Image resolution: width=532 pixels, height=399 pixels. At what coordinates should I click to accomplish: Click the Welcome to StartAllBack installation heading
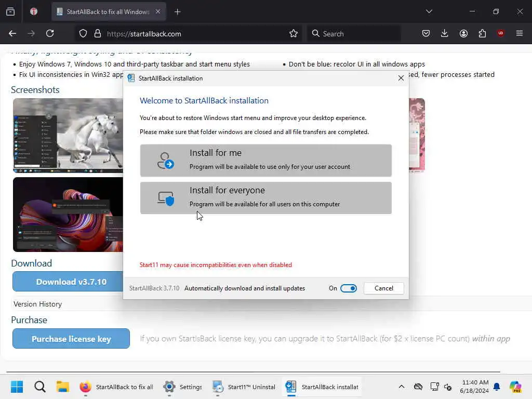[x=204, y=100]
